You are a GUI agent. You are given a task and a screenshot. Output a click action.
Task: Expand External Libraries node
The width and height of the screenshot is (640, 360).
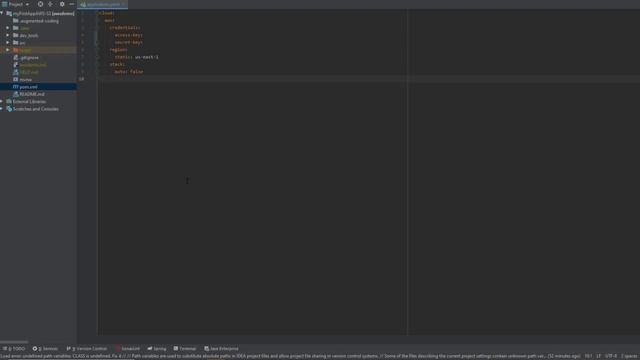[2, 101]
